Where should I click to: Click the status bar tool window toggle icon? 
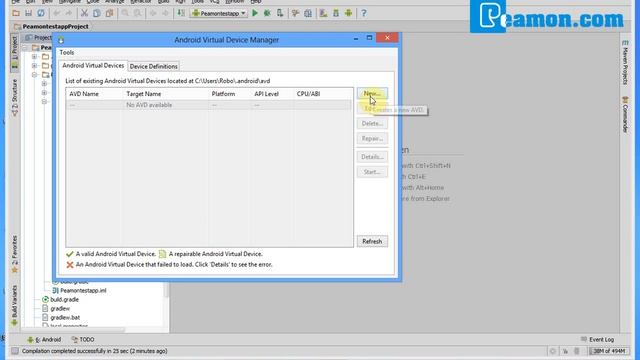[x=15, y=351]
